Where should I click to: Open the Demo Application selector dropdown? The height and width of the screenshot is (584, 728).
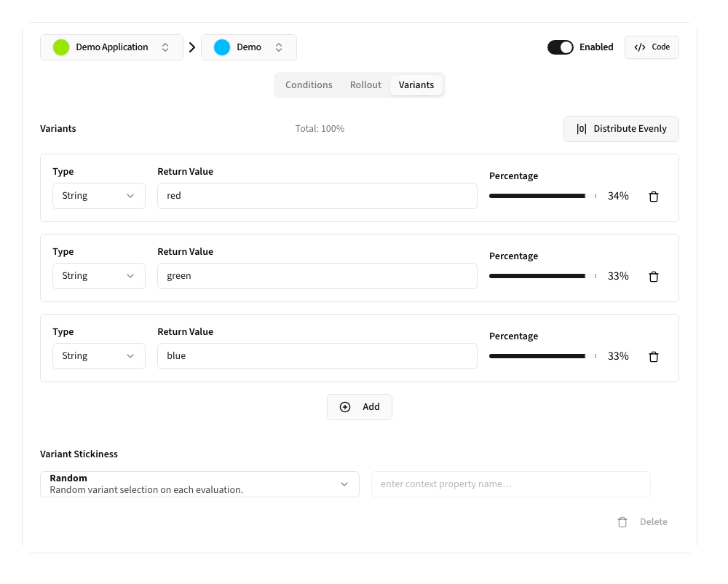click(x=111, y=47)
